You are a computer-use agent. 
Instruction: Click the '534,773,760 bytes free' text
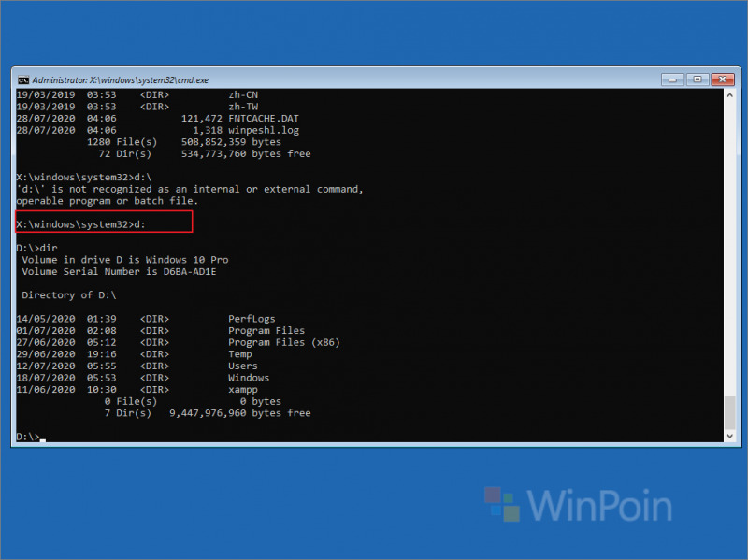click(246, 153)
